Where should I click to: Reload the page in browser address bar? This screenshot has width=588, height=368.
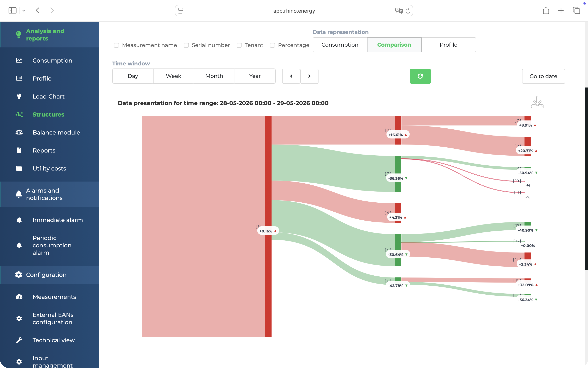click(x=408, y=11)
